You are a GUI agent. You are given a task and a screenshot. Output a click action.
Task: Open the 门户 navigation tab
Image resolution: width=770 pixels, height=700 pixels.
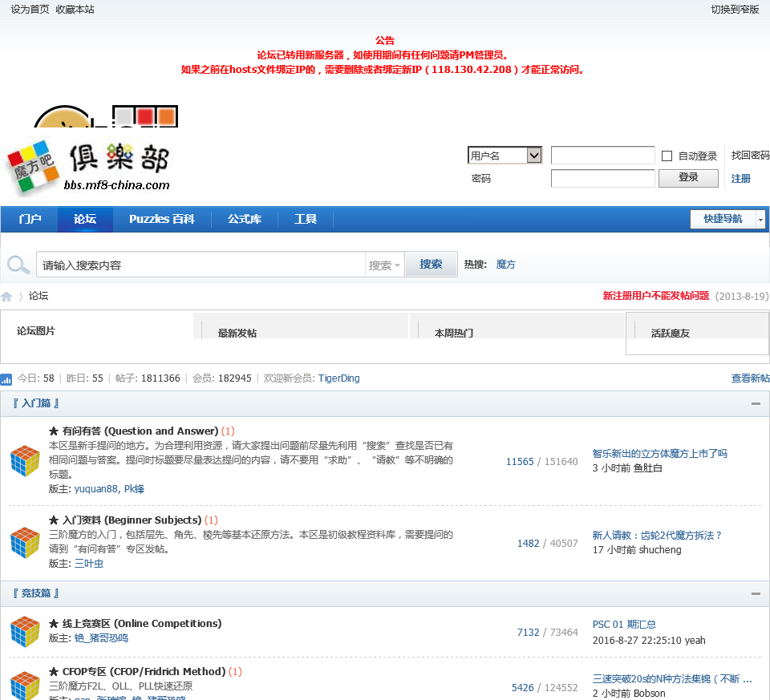pos(30,219)
